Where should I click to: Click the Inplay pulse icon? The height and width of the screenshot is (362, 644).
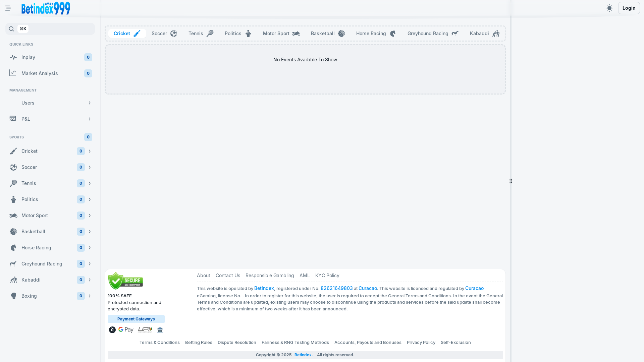tap(13, 57)
